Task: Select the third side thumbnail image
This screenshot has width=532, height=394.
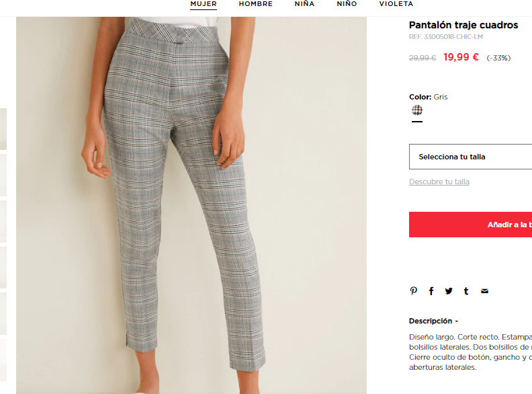Action: (x=3, y=221)
